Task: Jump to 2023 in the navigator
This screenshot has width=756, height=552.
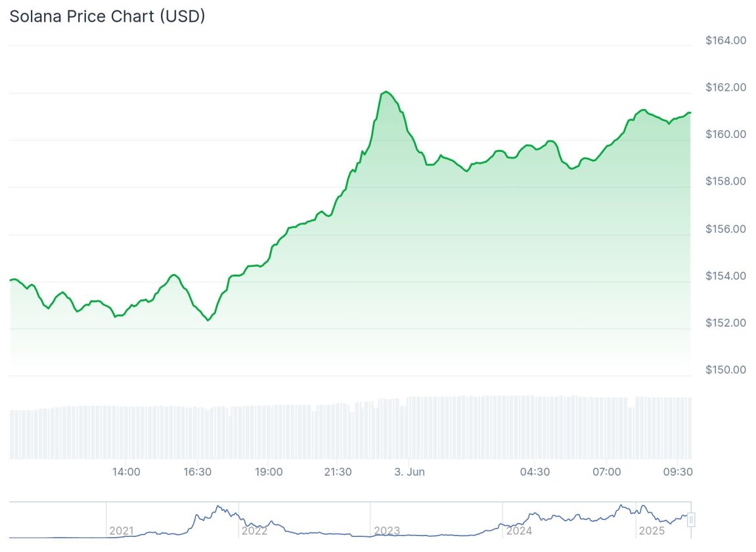Action: click(387, 530)
